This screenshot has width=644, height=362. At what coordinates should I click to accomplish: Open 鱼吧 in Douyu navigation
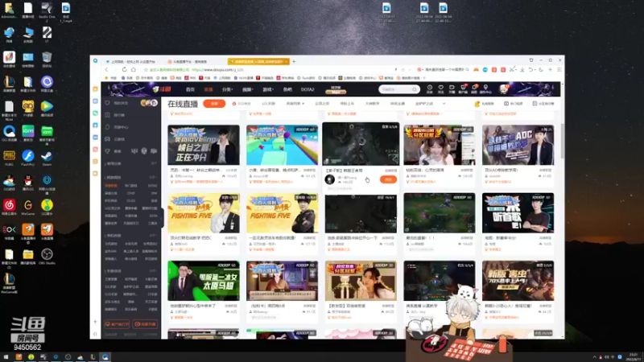click(287, 89)
